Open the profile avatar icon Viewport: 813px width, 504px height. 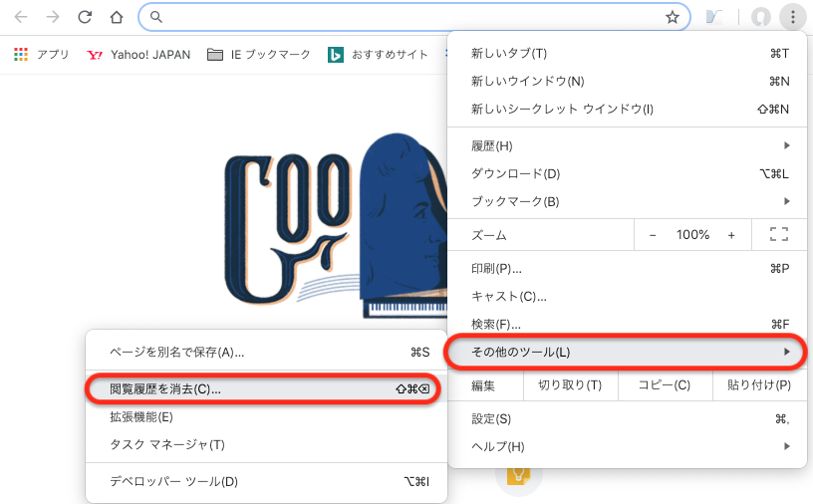761,17
